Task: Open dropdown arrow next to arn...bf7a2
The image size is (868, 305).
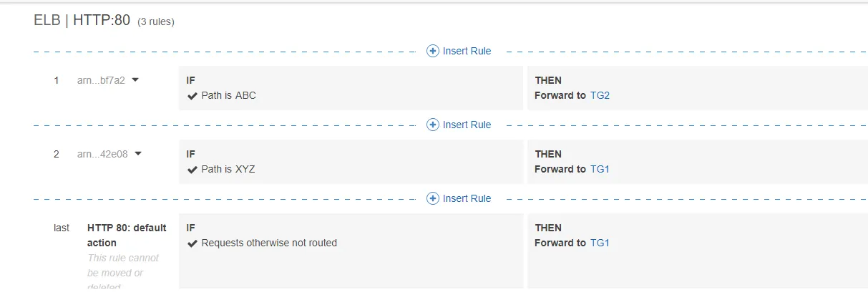Action: (x=135, y=80)
